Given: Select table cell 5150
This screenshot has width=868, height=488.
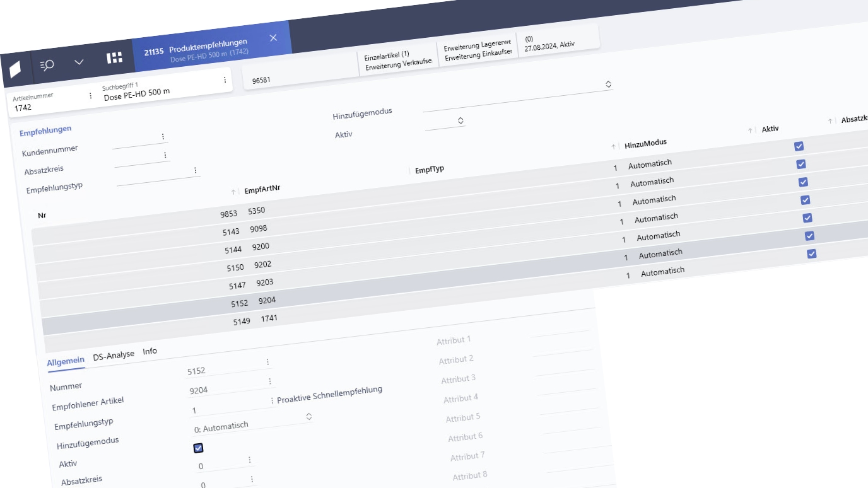Looking at the screenshot, I should click(235, 268).
